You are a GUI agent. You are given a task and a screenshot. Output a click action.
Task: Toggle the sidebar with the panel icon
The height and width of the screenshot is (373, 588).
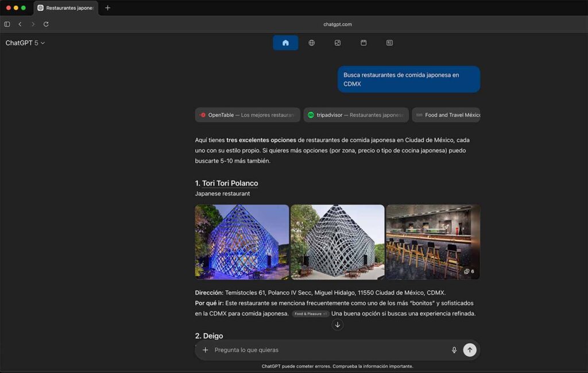point(6,24)
